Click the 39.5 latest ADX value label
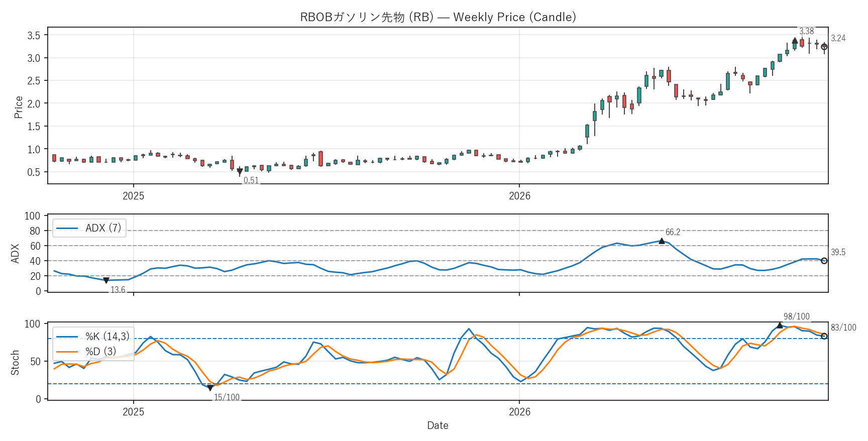 [838, 252]
